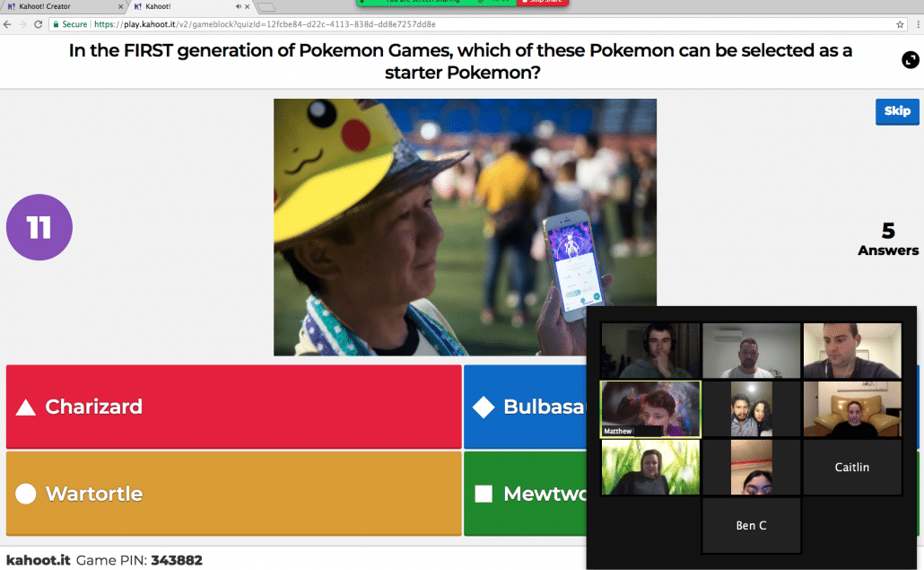Click the purple countdown timer showing 11

[x=39, y=227]
